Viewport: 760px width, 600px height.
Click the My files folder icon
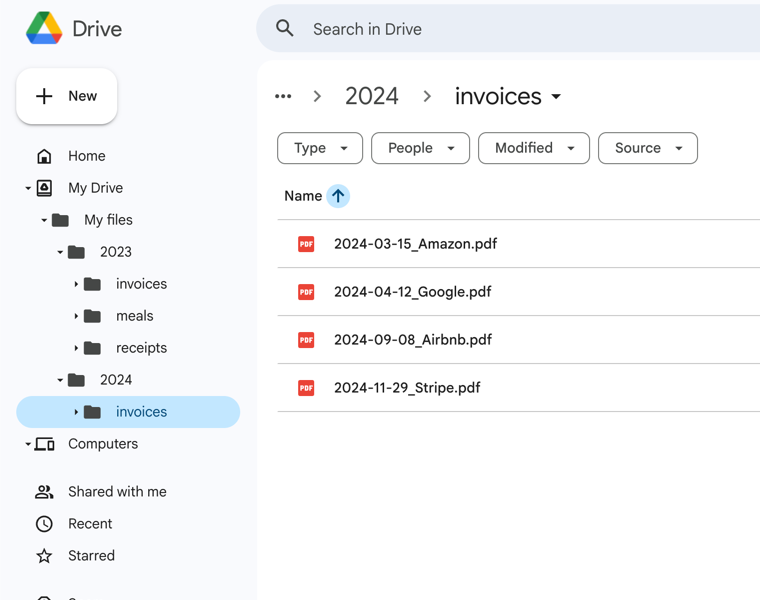click(60, 220)
